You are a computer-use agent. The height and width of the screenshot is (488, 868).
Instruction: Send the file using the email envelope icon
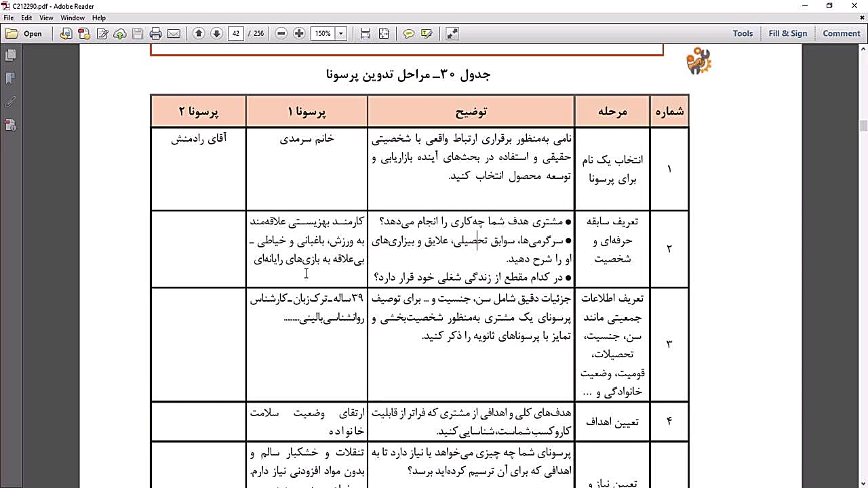[x=173, y=33]
